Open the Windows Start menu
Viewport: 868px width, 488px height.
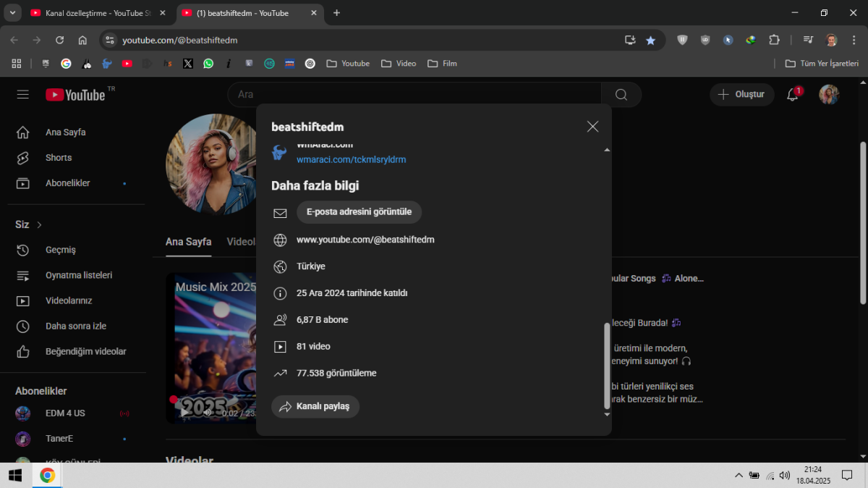tap(14, 476)
